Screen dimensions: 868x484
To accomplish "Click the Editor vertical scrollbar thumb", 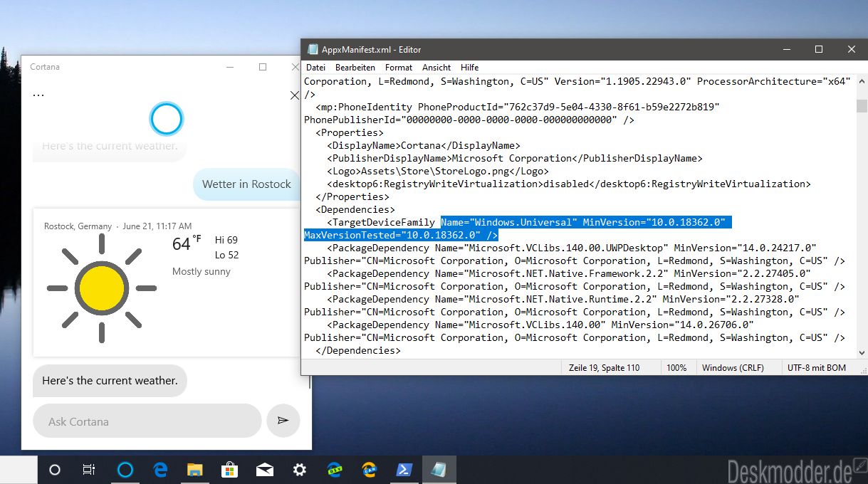I will pyautogui.click(x=862, y=106).
